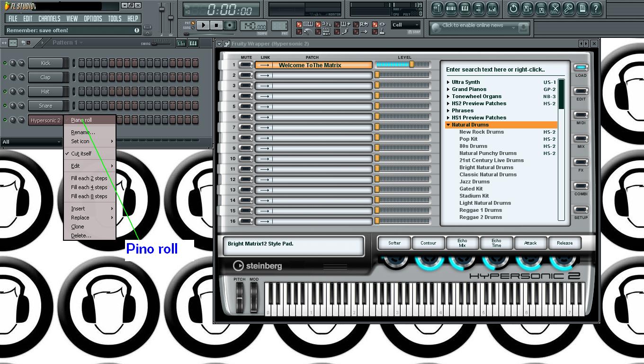
Task: Click the Undo history icon near the save icons
Action: point(514,9)
